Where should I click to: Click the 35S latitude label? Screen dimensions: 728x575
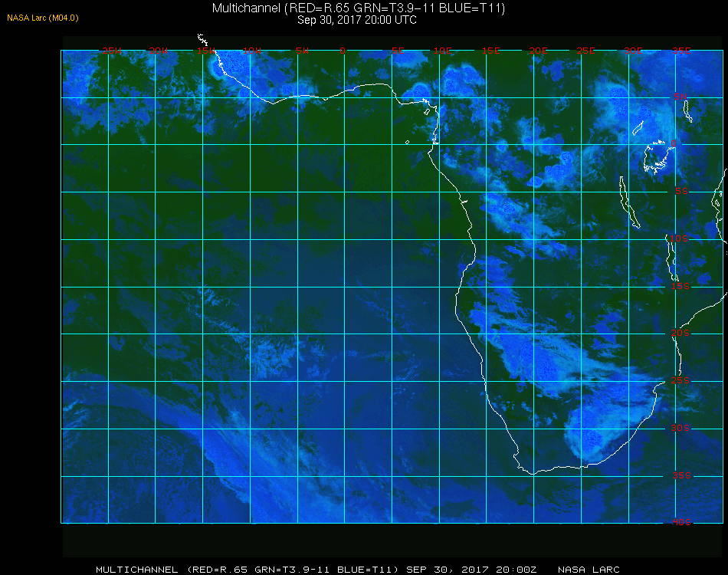[681, 475]
